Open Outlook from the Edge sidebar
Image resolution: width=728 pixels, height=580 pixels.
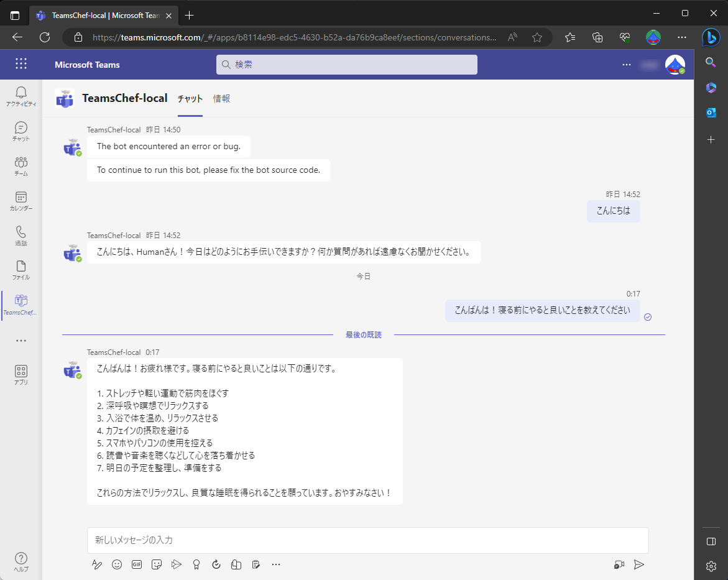pyautogui.click(x=711, y=113)
